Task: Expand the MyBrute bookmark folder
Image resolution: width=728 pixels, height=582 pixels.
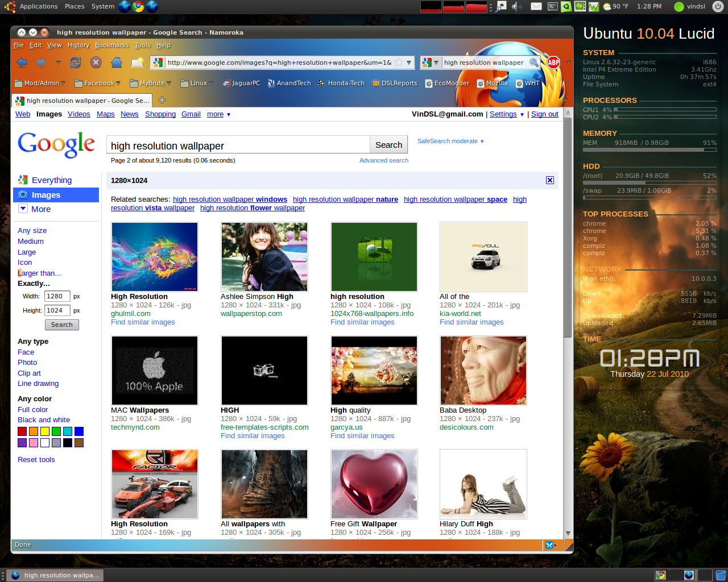Action: pos(151,83)
